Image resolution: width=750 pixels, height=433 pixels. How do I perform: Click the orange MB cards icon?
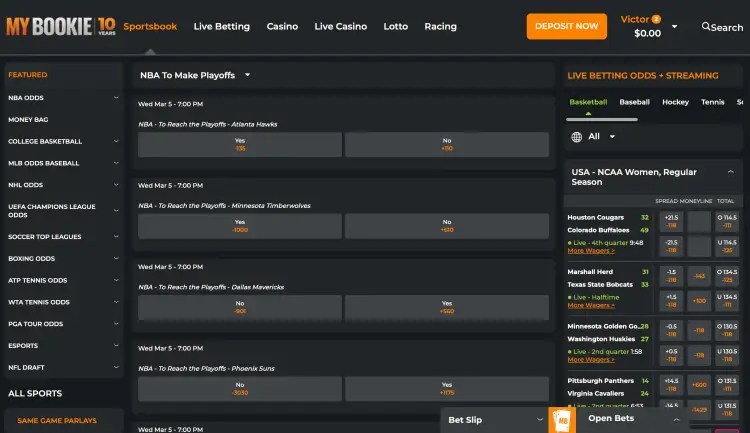[562, 420]
